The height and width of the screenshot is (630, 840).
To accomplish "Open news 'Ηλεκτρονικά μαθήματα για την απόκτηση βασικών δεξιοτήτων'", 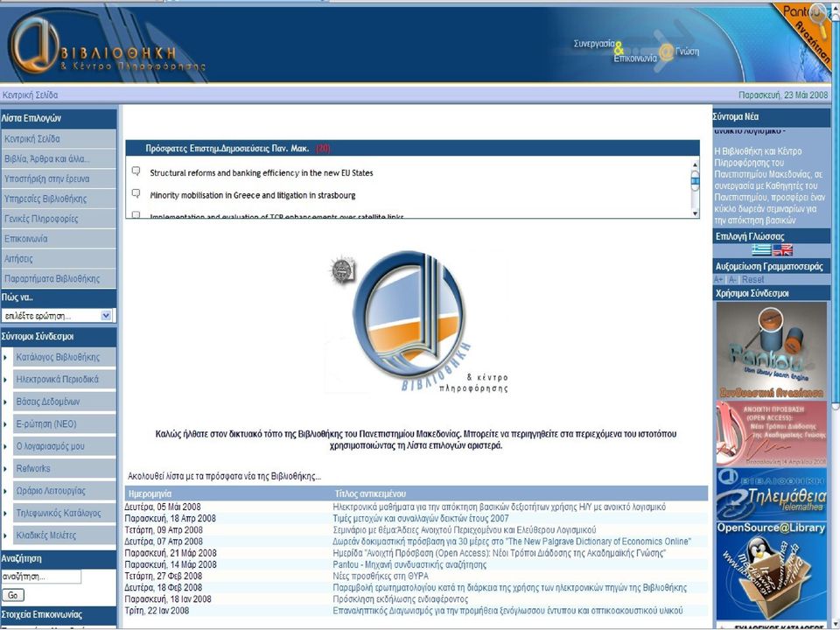I will point(500,507).
